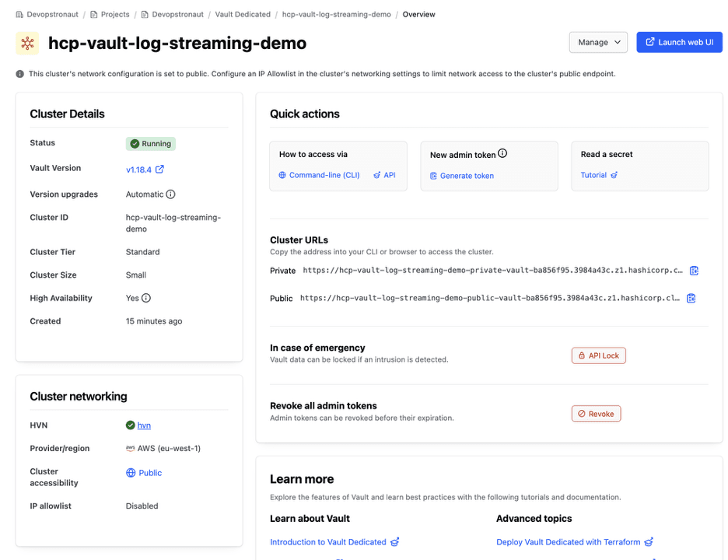Screen dimensions: 728x560
Task: Navigate to Vault Dedicated breadcrumb
Action: click(243, 14)
